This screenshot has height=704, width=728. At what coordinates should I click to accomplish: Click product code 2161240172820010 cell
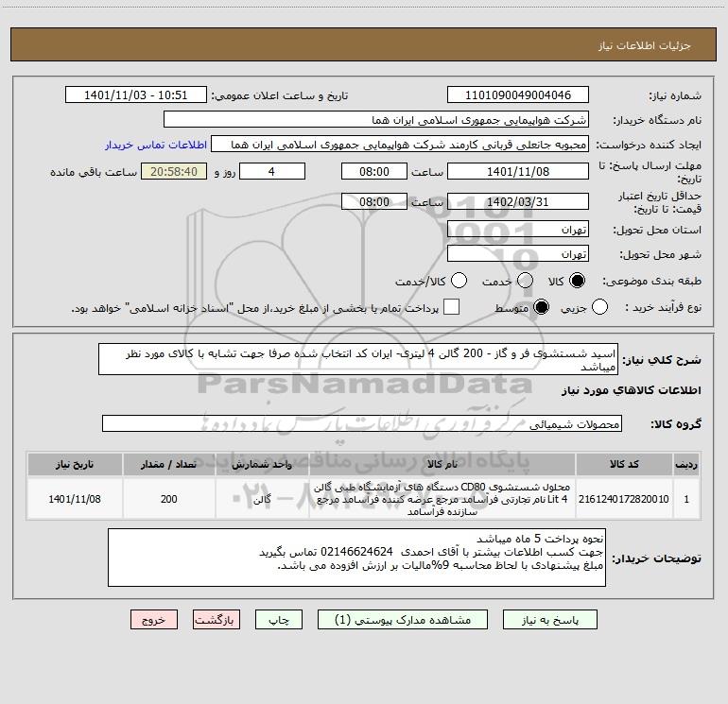624,499
